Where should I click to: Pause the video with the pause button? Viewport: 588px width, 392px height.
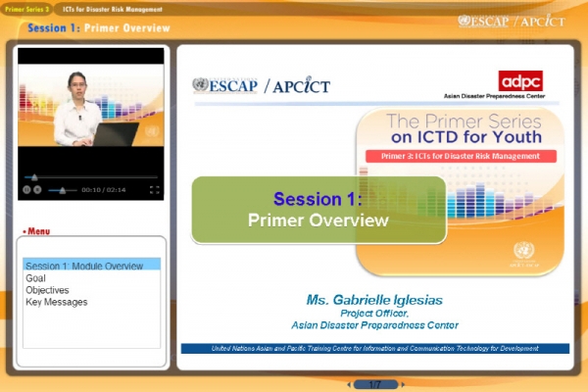click(26, 190)
